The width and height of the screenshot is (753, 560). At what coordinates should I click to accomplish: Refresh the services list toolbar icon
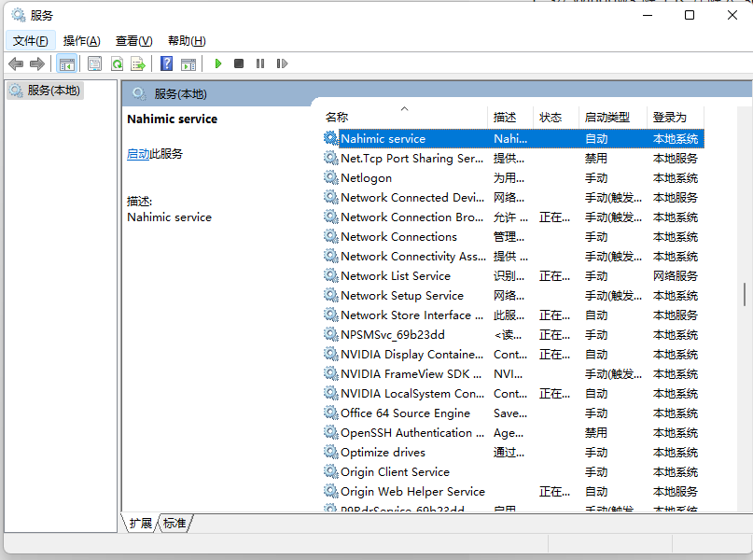[x=117, y=63]
